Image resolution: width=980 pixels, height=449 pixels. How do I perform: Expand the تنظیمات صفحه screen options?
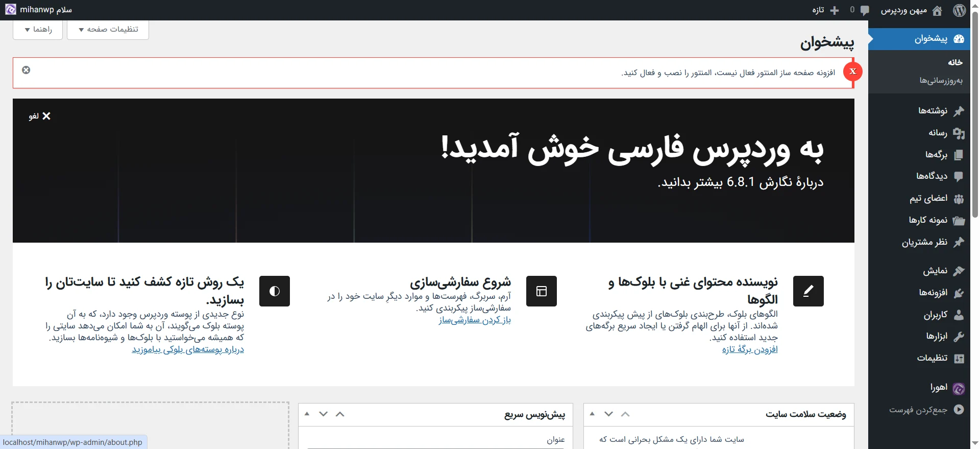(x=108, y=30)
